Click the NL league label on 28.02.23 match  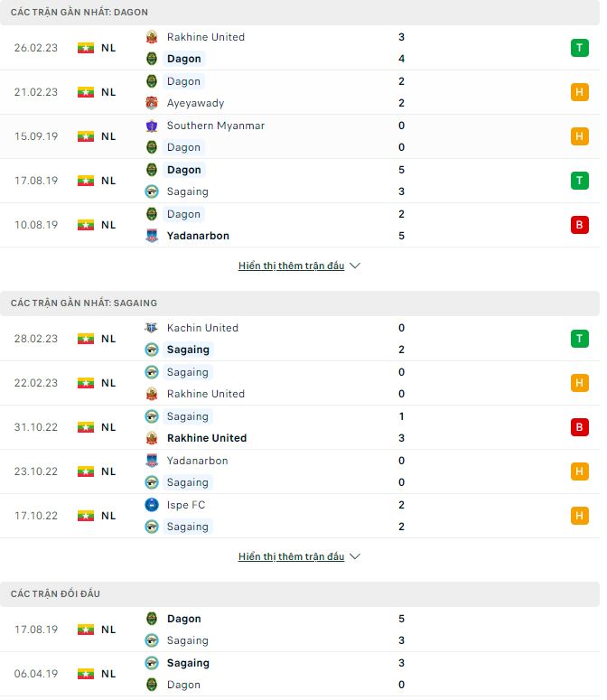[x=108, y=339]
